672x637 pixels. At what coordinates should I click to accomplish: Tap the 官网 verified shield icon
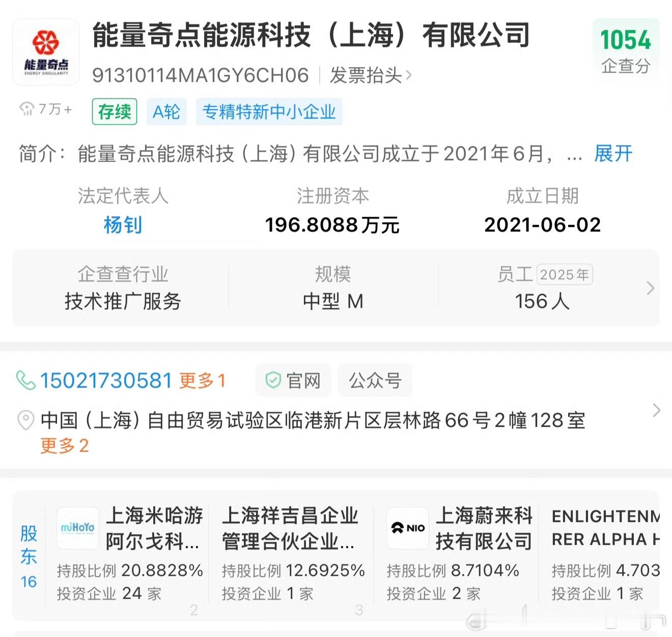[273, 380]
